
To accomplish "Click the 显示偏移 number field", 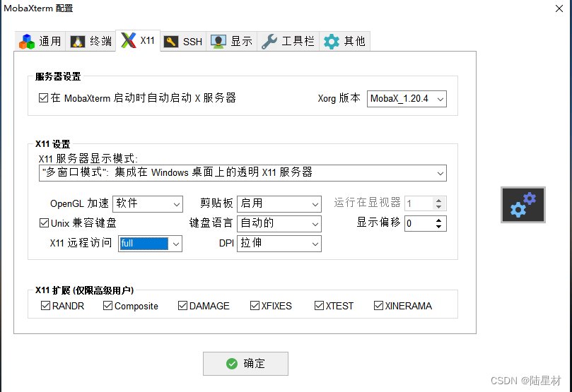I will point(419,224).
